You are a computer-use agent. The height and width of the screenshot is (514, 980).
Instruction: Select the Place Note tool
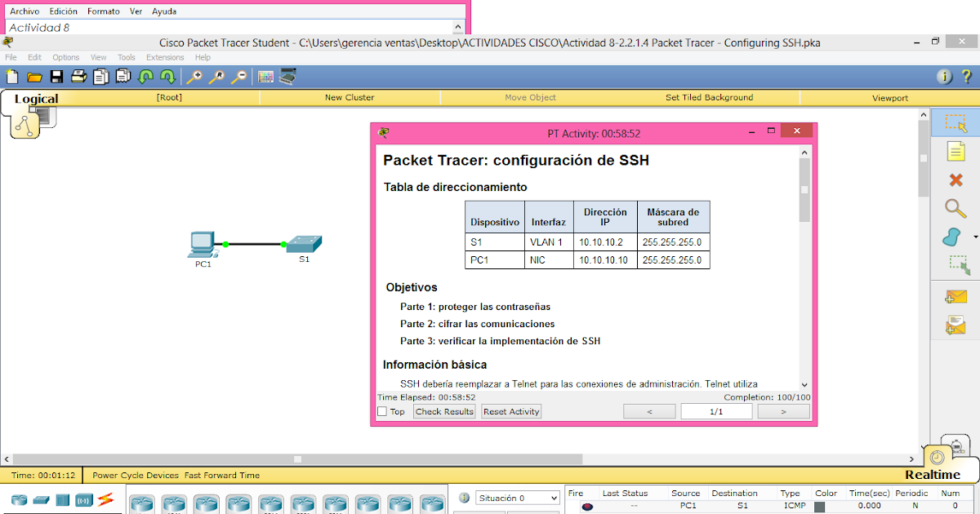[x=955, y=151]
